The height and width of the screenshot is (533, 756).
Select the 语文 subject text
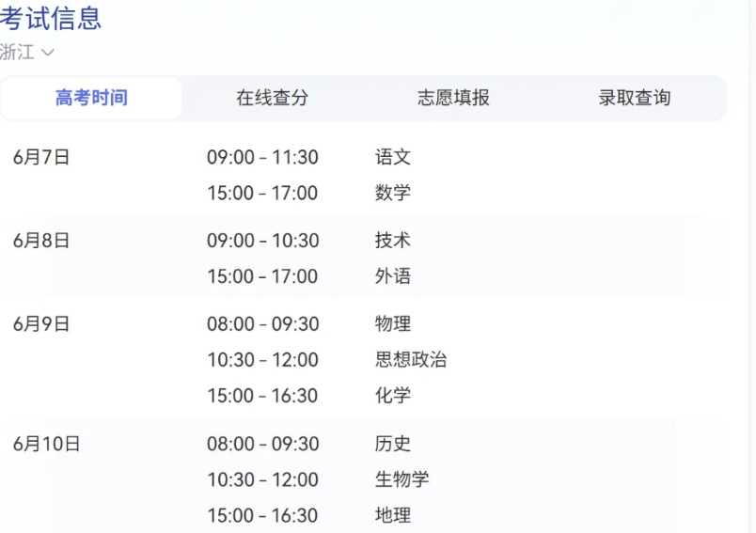(393, 157)
